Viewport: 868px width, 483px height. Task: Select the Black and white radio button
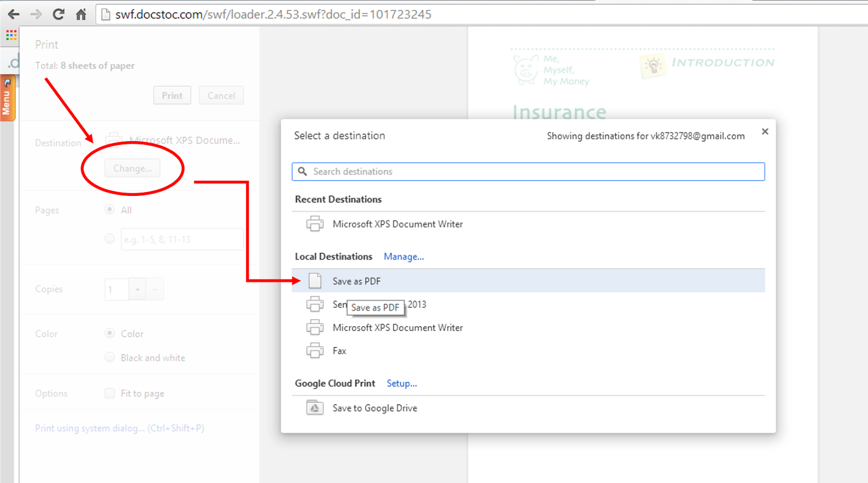(110, 357)
